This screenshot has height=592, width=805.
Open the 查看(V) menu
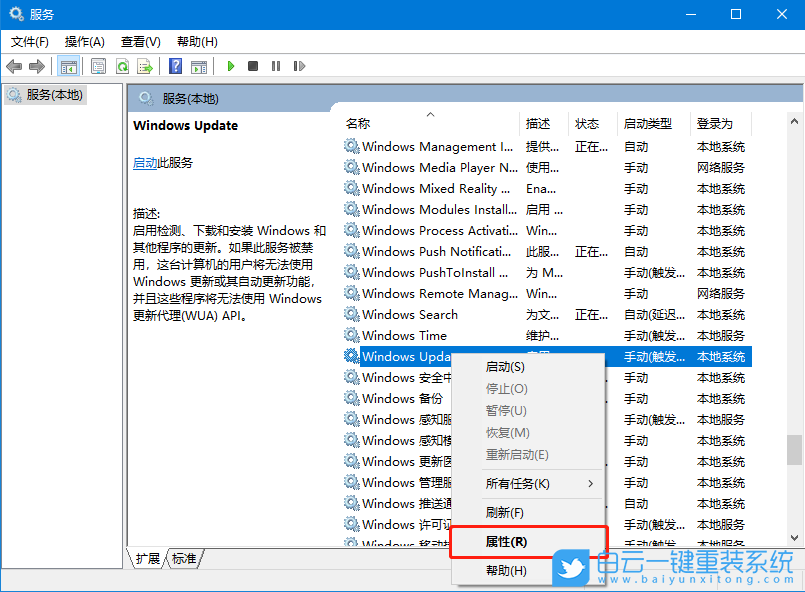click(x=140, y=42)
